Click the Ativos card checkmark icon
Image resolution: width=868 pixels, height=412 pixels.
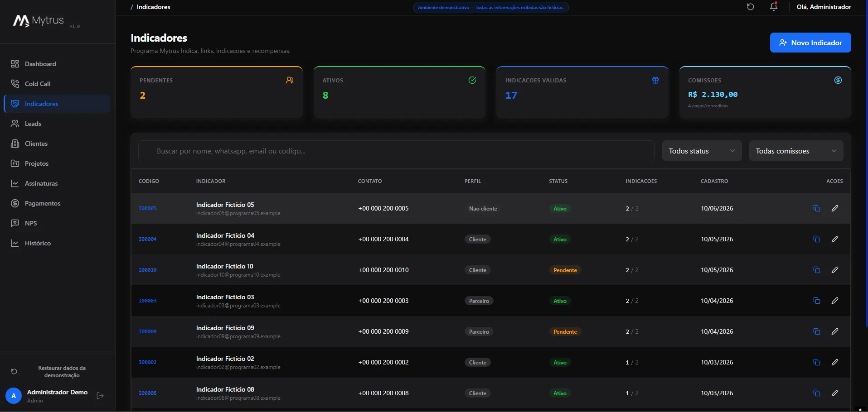point(472,80)
